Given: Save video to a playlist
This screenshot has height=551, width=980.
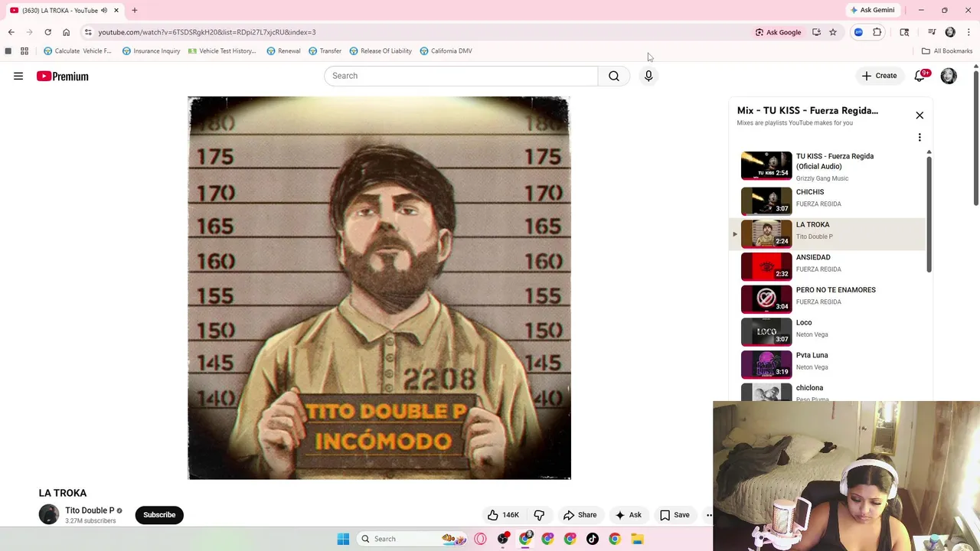Looking at the screenshot, I should coord(675,515).
